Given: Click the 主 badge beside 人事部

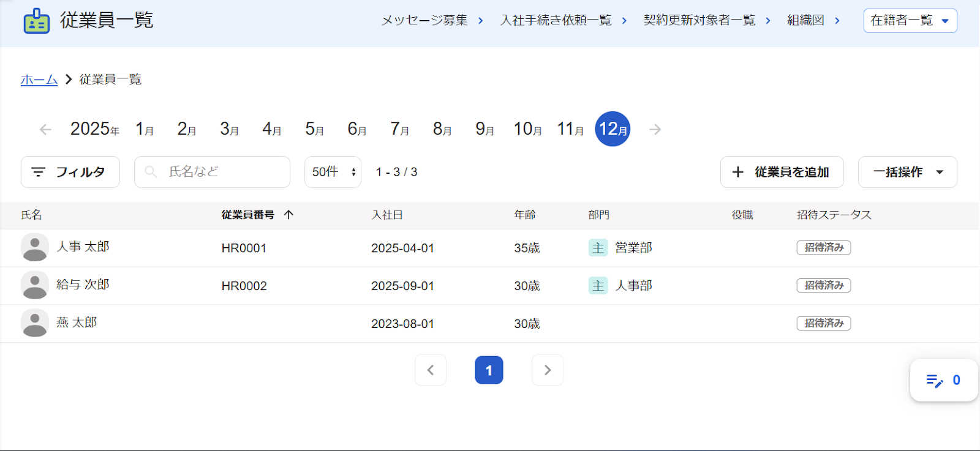Looking at the screenshot, I should [x=598, y=286].
